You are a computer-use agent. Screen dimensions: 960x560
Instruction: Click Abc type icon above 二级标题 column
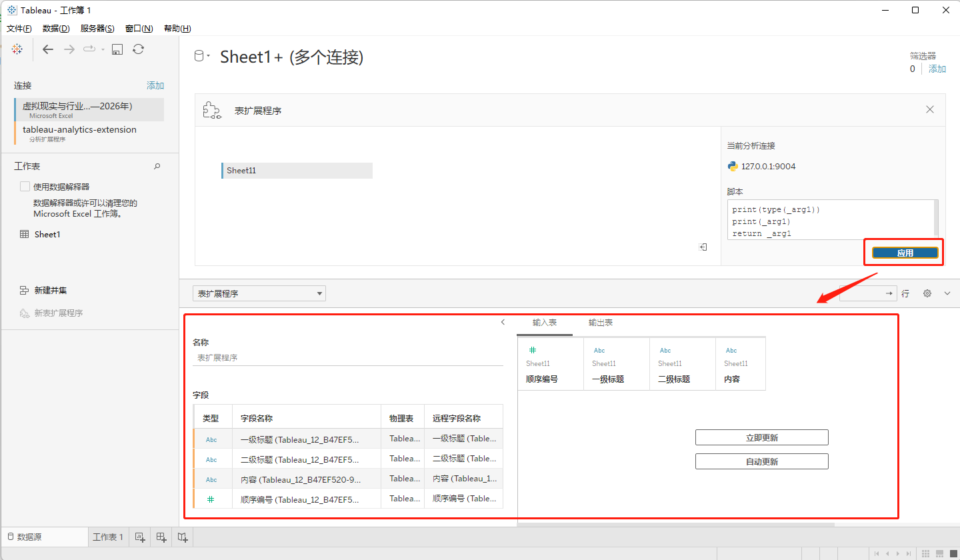tap(665, 351)
